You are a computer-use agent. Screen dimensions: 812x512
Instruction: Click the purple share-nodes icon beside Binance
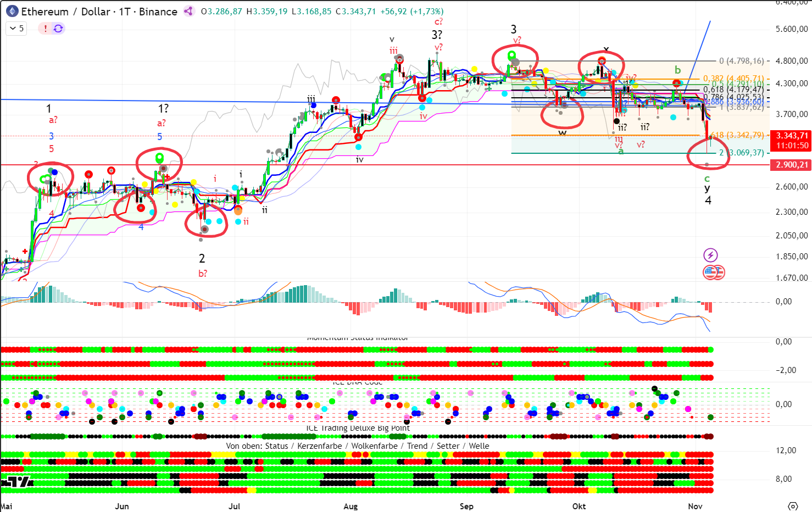click(188, 12)
